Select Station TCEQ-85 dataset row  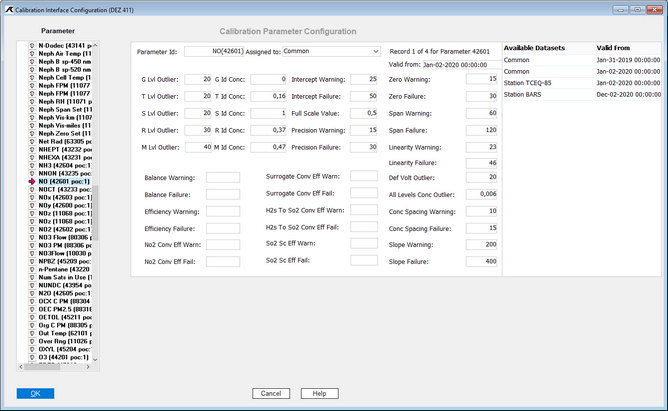click(582, 83)
